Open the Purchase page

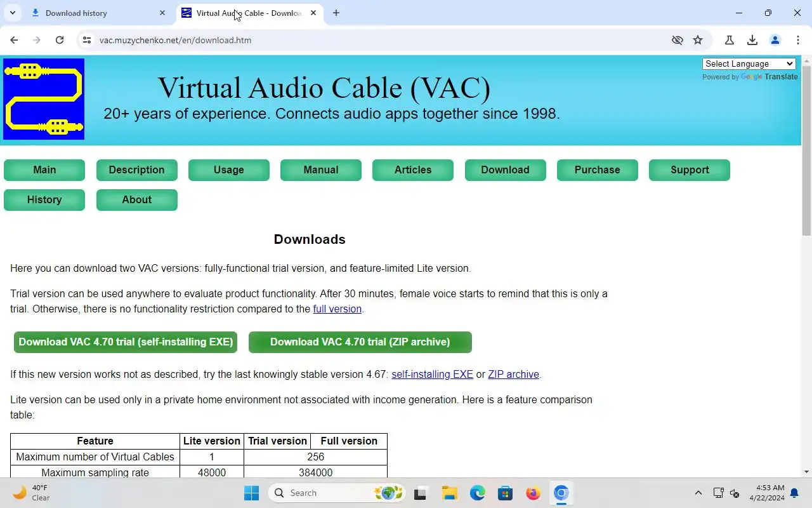click(x=598, y=170)
